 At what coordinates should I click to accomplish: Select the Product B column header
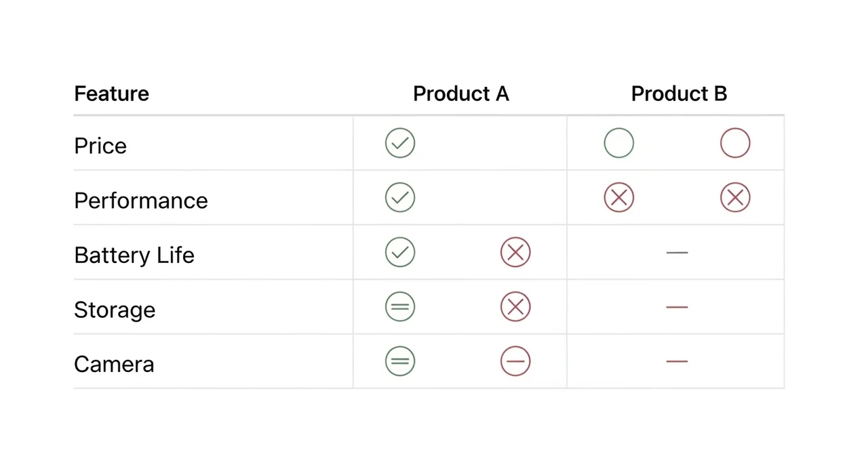tap(679, 94)
